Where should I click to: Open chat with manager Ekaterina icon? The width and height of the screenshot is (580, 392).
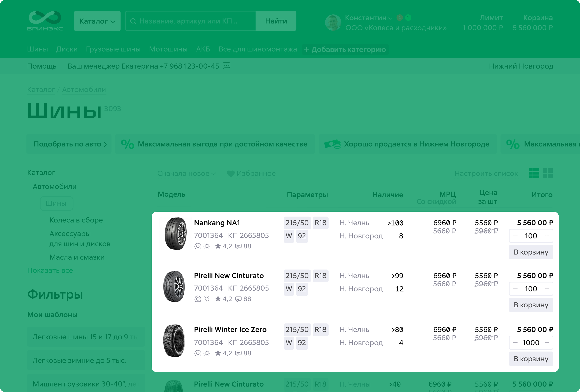(226, 66)
